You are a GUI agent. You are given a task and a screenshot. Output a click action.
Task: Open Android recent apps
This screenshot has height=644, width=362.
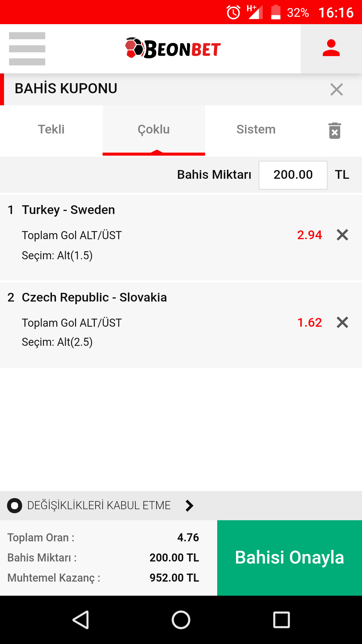pyautogui.click(x=282, y=620)
